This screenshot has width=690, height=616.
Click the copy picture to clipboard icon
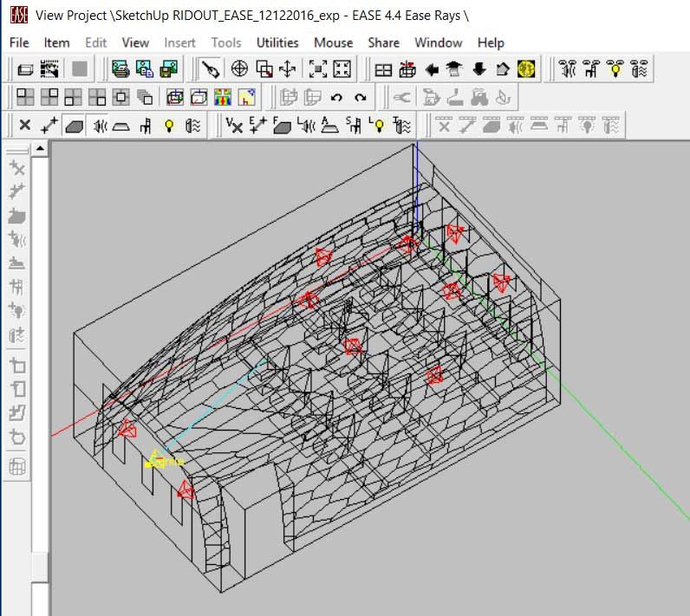145,69
